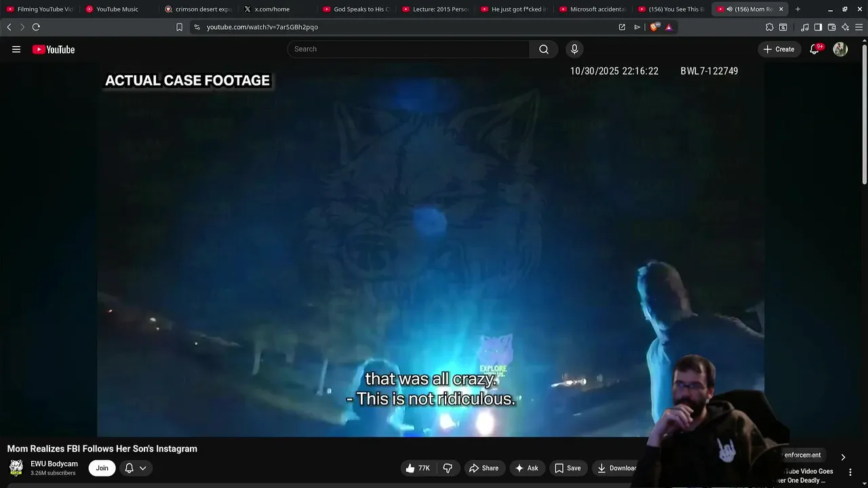Switch to the crimson desert tab
This screenshot has width=868, height=488.
point(198,9)
